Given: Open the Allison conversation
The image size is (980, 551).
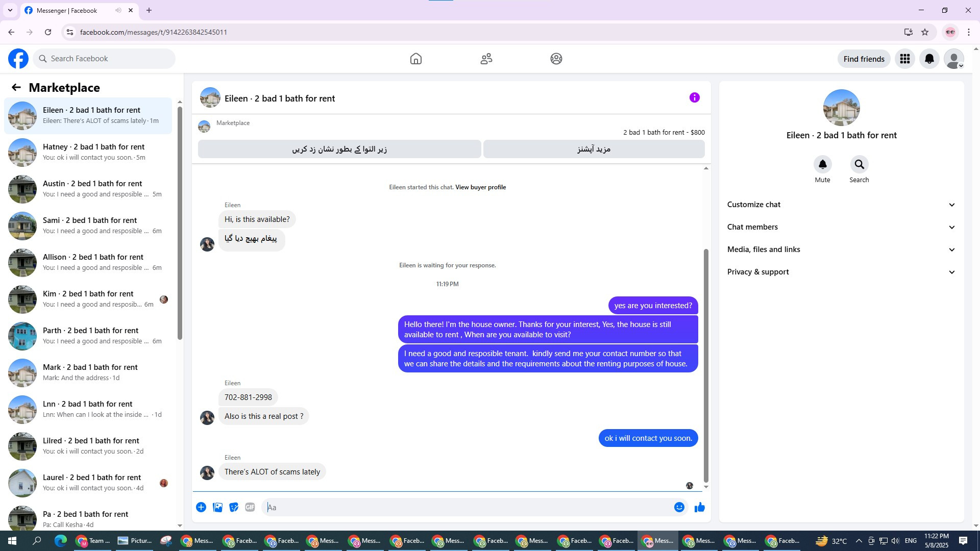Looking at the screenshot, I should click(x=88, y=262).
